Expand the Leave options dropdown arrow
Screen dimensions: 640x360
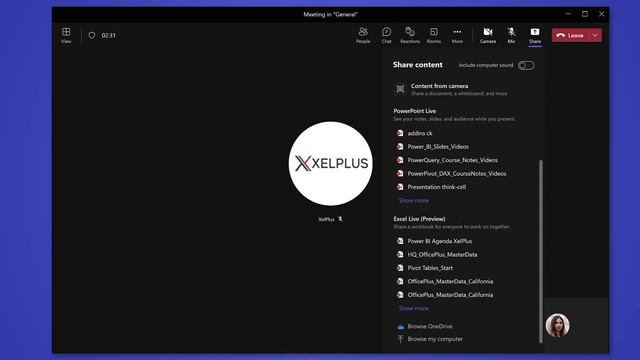(596, 36)
